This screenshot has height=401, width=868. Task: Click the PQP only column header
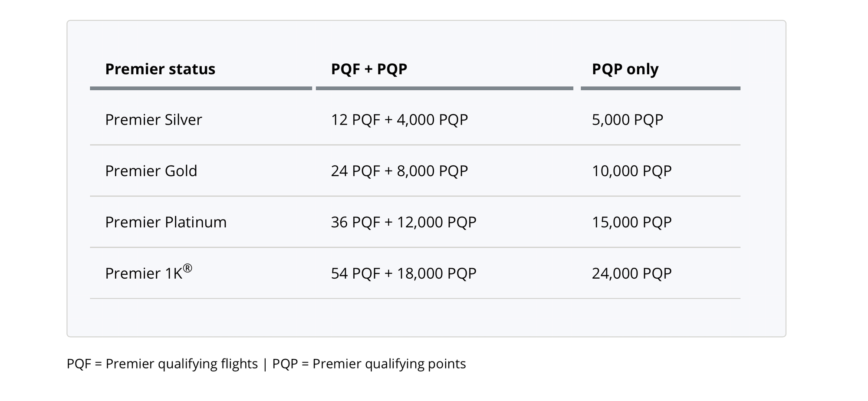pos(625,69)
